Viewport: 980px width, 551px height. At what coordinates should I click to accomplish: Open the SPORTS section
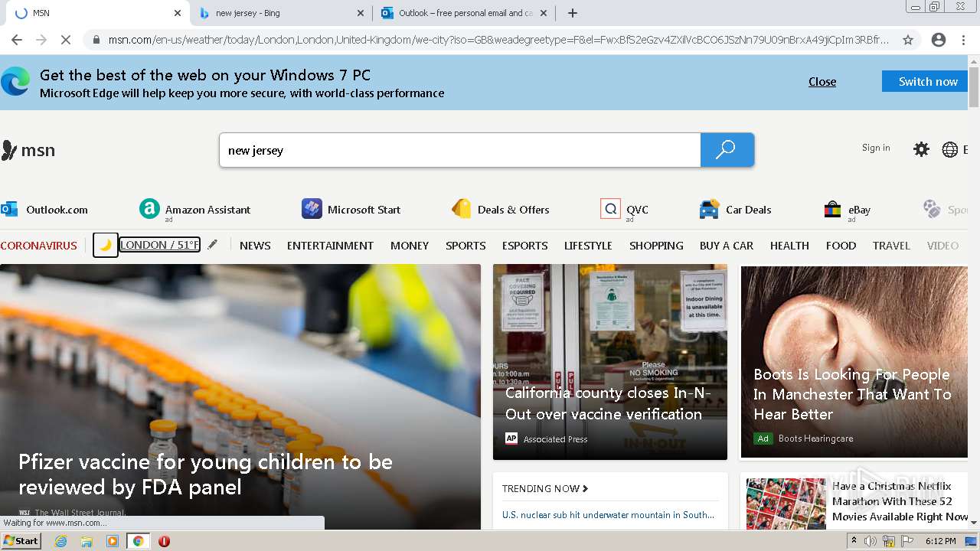coord(465,246)
